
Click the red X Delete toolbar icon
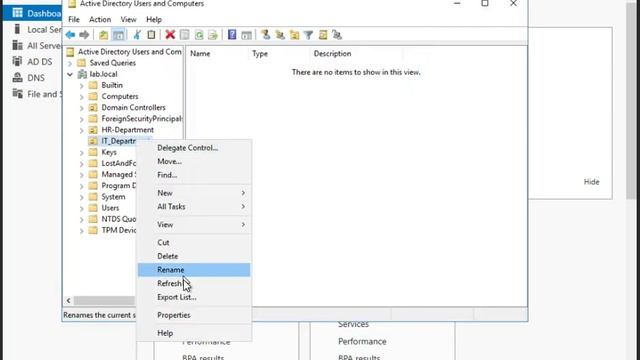(170, 35)
